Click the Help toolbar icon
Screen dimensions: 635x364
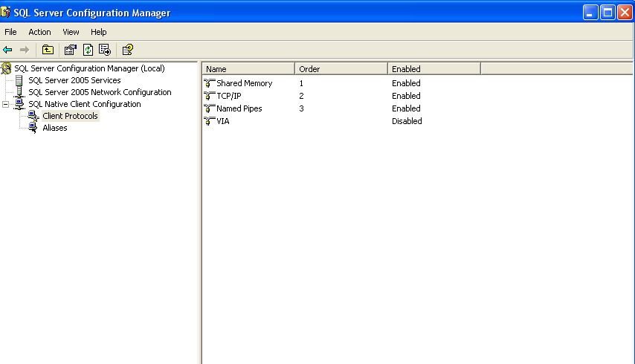(128, 50)
